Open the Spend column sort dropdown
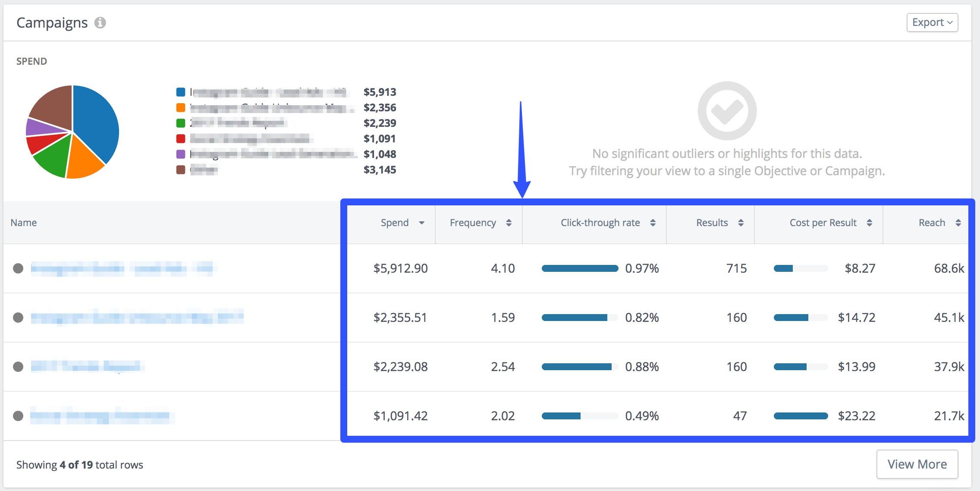The width and height of the screenshot is (980, 491). (422, 223)
